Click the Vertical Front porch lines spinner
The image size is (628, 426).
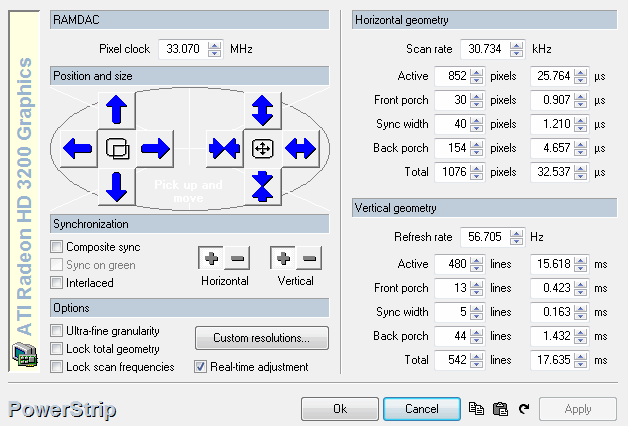tap(476, 288)
